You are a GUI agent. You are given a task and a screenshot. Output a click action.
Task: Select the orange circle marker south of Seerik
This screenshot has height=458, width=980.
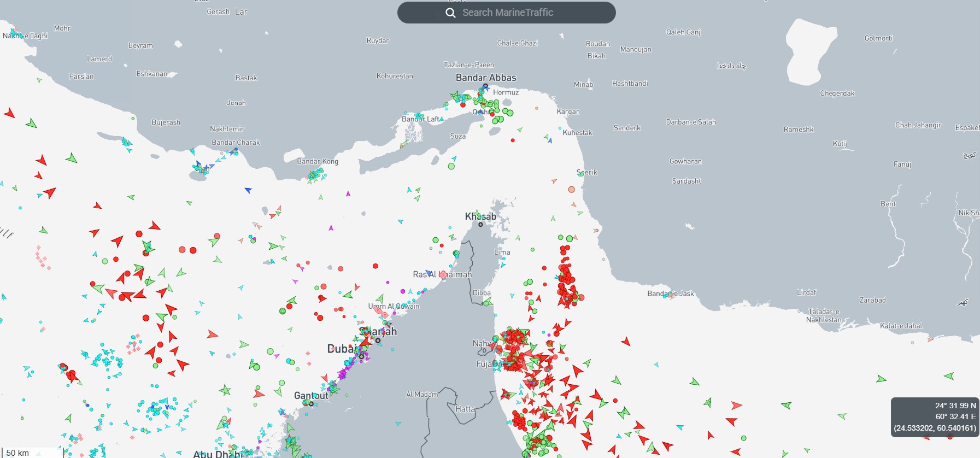pos(572,190)
